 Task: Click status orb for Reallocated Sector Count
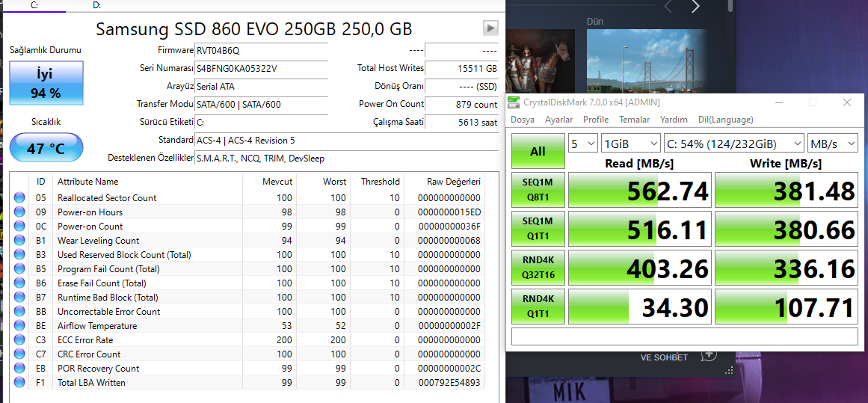[20, 197]
